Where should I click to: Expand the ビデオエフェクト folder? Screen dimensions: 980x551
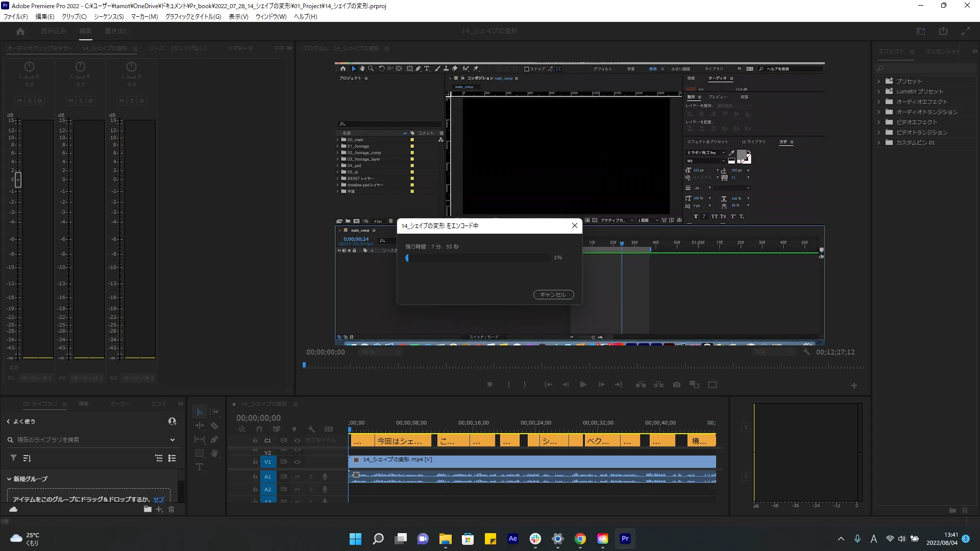coord(879,122)
